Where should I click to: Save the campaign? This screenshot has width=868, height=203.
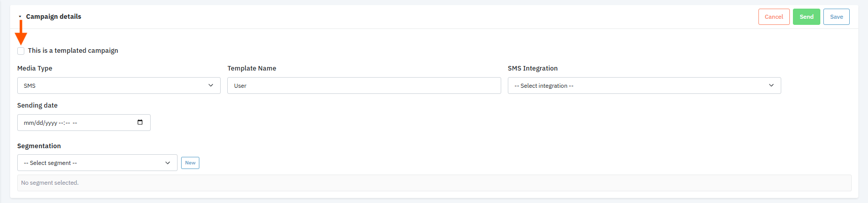tap(836, 17)
